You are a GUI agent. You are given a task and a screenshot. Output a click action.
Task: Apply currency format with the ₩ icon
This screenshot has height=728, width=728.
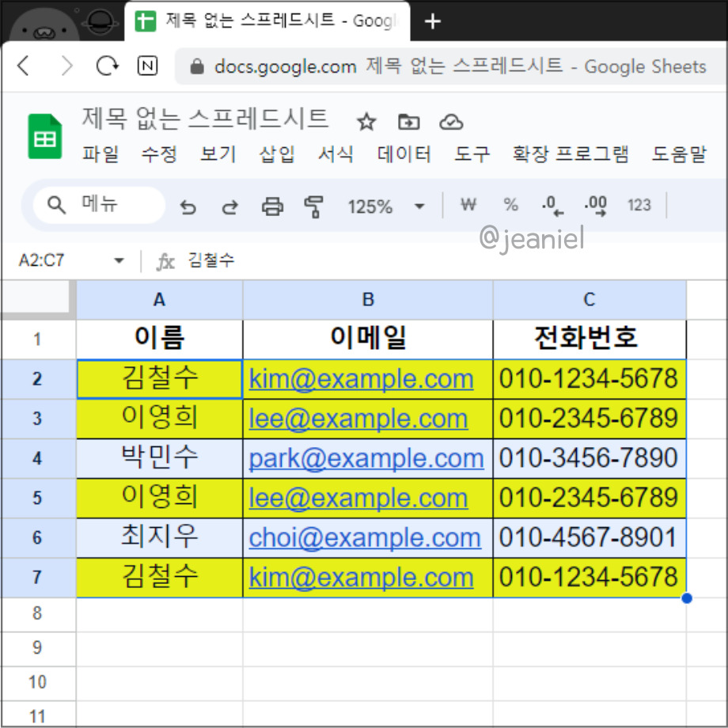pyautogui.click(x=468, y=205)
